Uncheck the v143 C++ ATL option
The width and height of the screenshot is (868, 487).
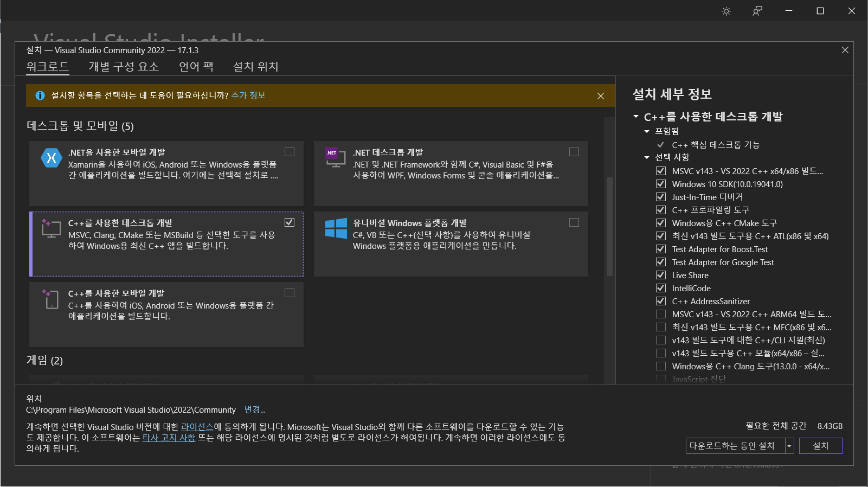pyautogui.click(x=661, y=236)
